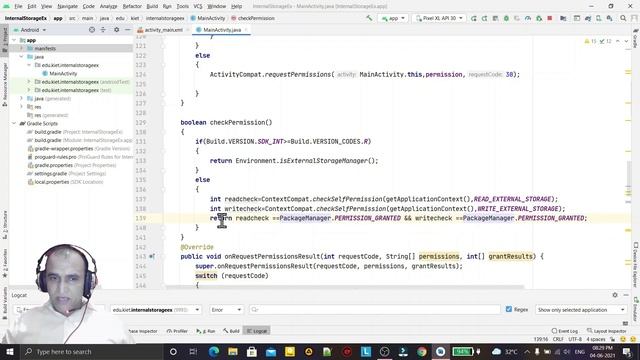Click the Task View taskbar icon

point(193,351)
